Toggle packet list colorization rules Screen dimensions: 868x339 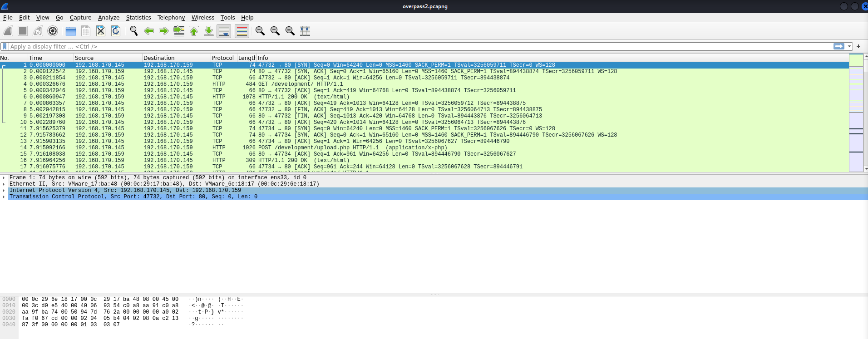(x=242, y=31)
